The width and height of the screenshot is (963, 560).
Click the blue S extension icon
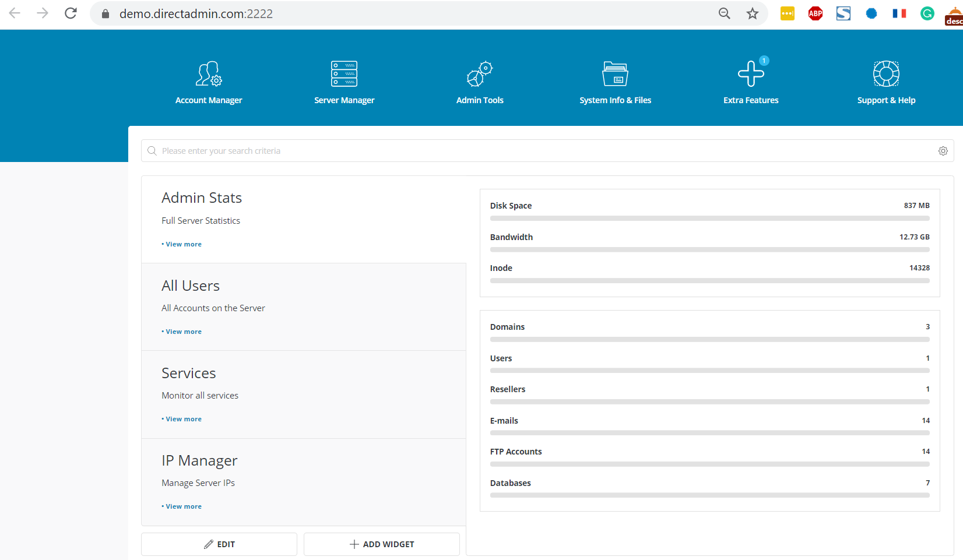(x=843, y=13)
